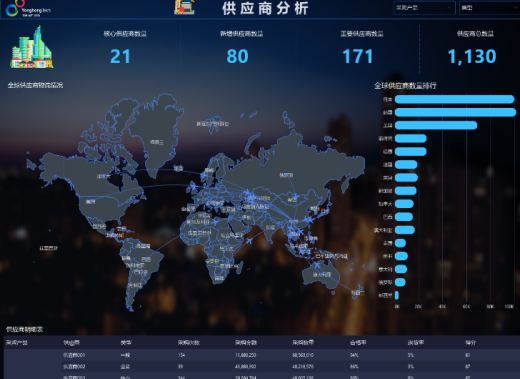Click the airplane icon over Australia
Screen dimensions: 520x379
coord(317,265)
